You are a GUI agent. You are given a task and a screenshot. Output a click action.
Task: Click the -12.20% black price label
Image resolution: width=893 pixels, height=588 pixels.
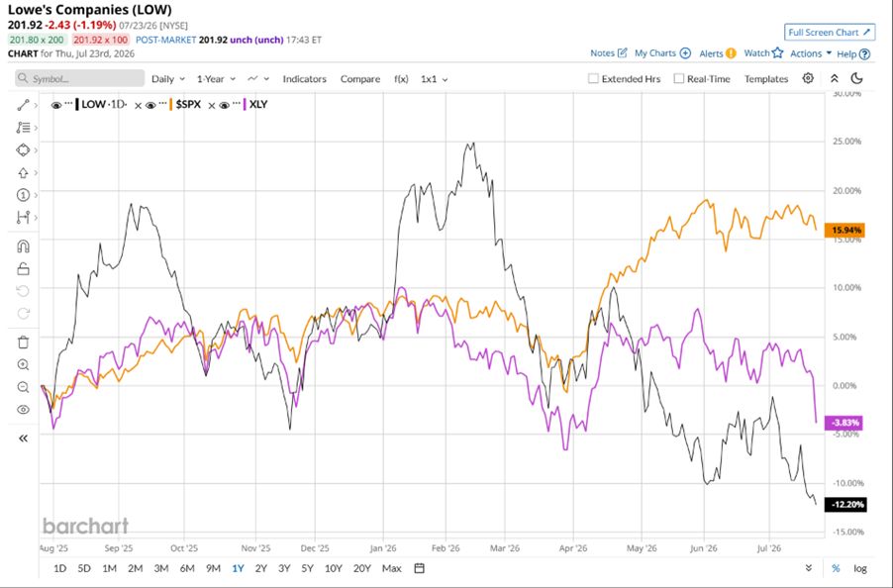(845, 504)
